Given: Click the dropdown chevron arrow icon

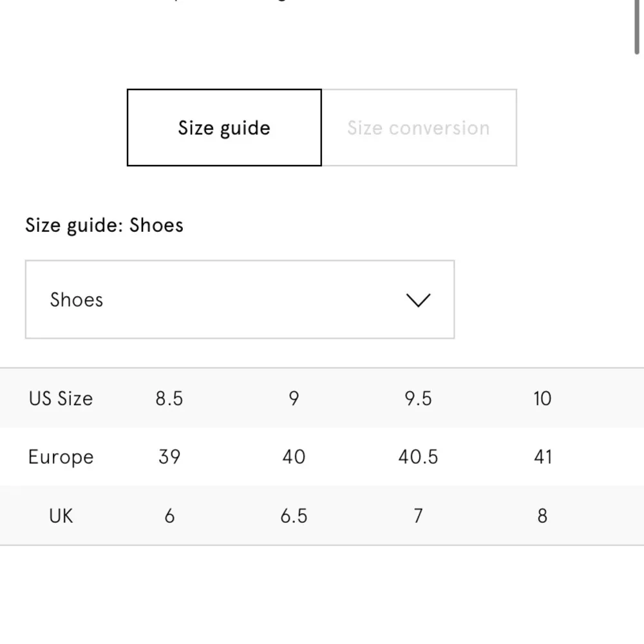Looking at the screenshot, I should pos(419,300).
